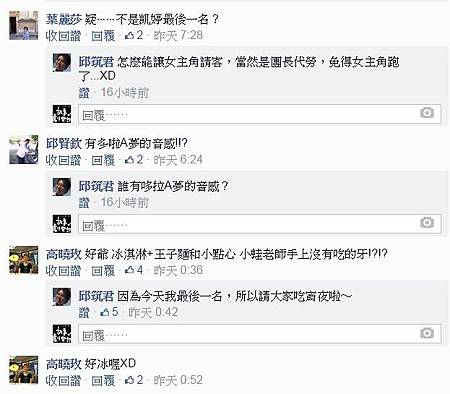Open 高曉玫's profile picture on ice cream comment
This screenshot has width=450, height=394.
tap(24, 260)
